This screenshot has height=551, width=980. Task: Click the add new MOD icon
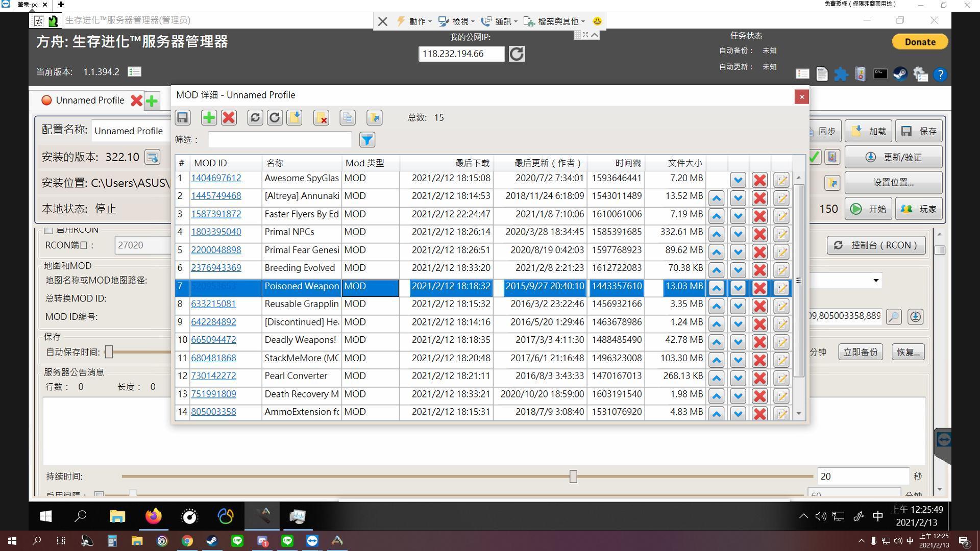click(209, 117)
